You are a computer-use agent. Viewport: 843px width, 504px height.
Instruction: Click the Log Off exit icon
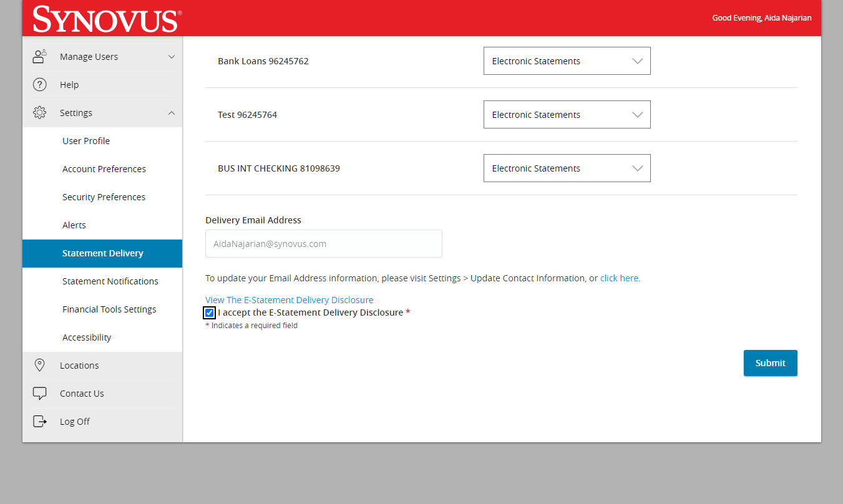[40, 422]
